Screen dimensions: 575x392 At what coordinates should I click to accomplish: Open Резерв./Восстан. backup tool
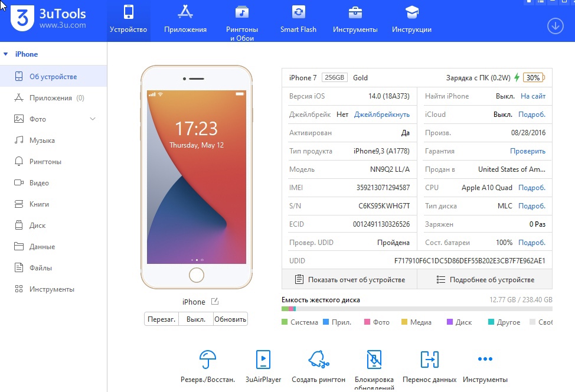(x=208, y=366)
